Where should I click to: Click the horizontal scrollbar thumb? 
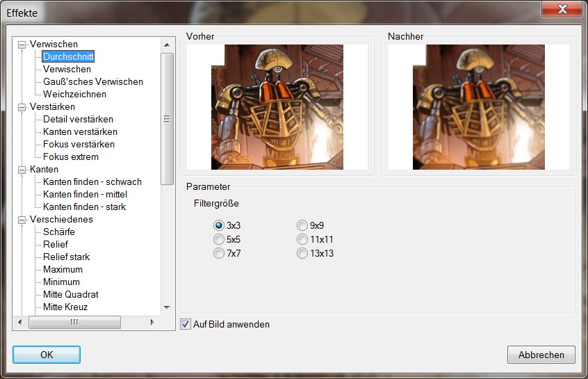click(x=74, y=322)
